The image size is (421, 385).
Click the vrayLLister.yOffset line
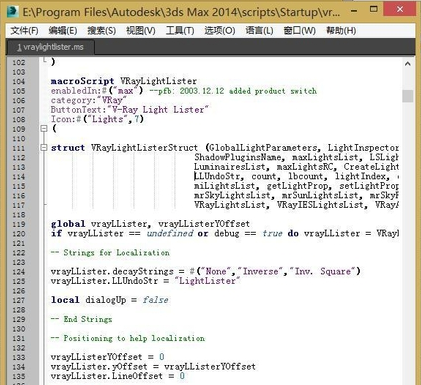pos(153,367)
